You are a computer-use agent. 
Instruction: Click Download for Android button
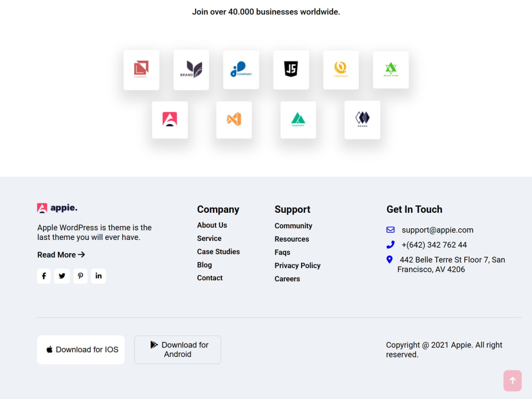point(178,350)
